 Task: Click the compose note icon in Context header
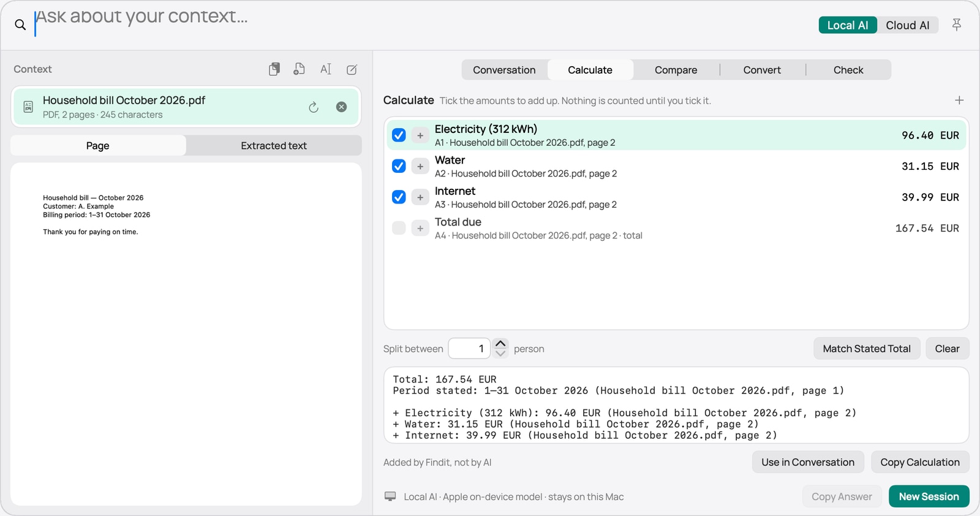point(352,69)
